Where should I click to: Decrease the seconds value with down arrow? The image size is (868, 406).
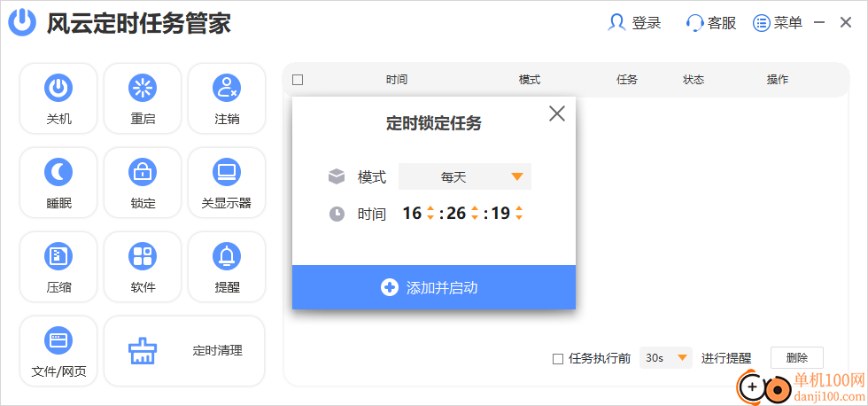[519, 217]
